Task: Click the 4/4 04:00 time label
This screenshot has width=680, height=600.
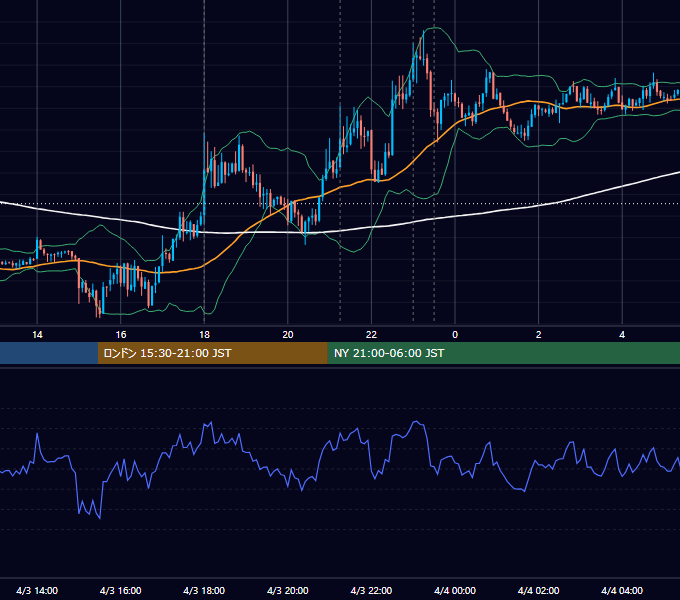Action: (622, 590)
